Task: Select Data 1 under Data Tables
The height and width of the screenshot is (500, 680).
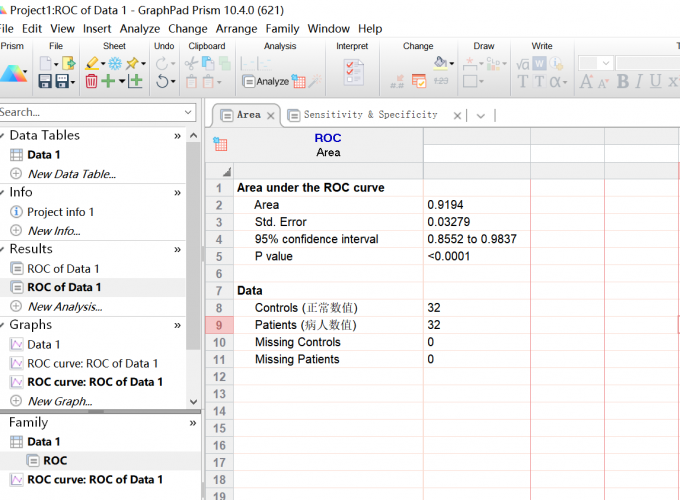Action: 44,155
